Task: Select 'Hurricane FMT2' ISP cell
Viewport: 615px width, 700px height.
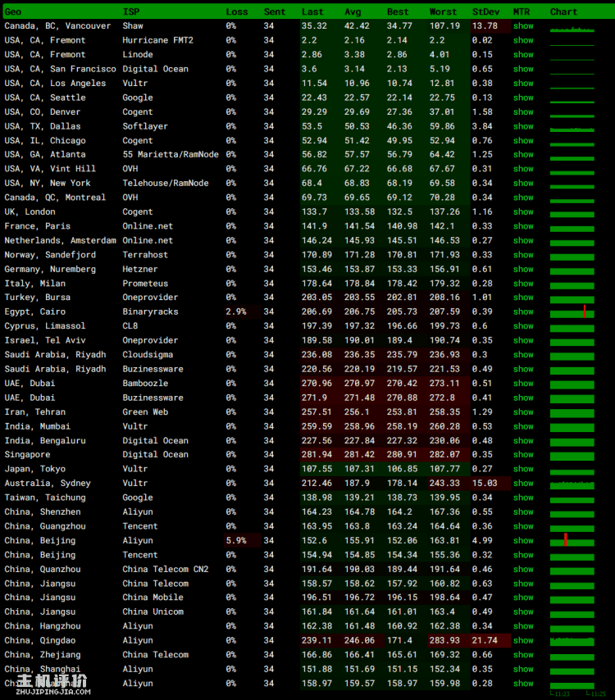Action: tap(158, 40)
